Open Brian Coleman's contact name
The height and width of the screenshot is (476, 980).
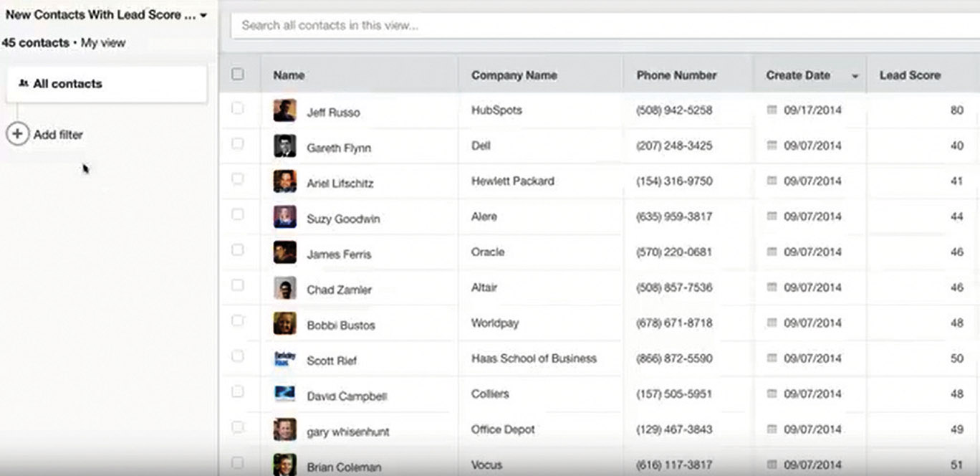click(344, 467)
